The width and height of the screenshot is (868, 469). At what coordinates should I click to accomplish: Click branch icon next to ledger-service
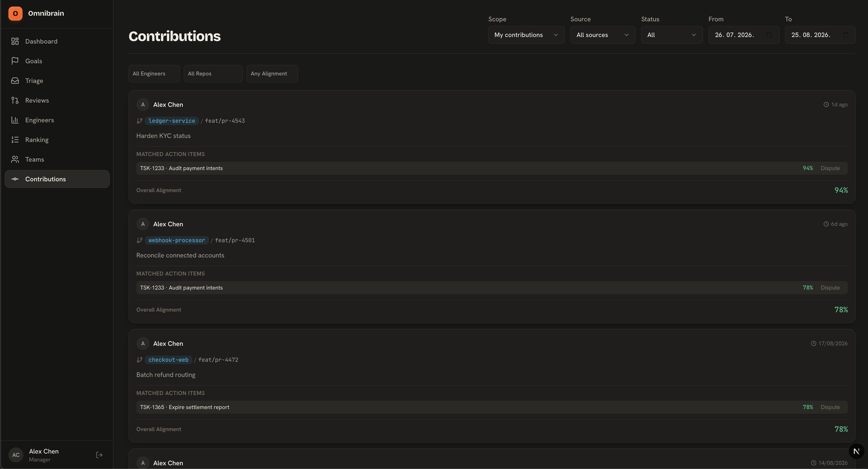pos(139,121)
